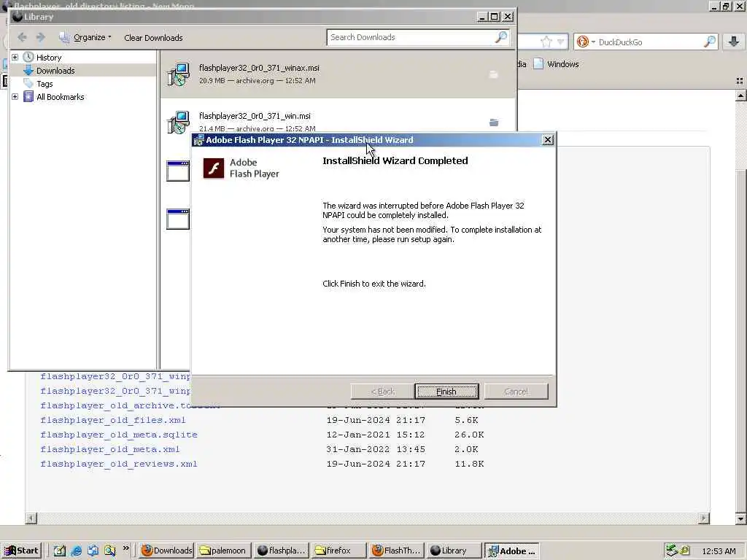Open flashplayer_old_reviews.xml link

click(119, 464)
